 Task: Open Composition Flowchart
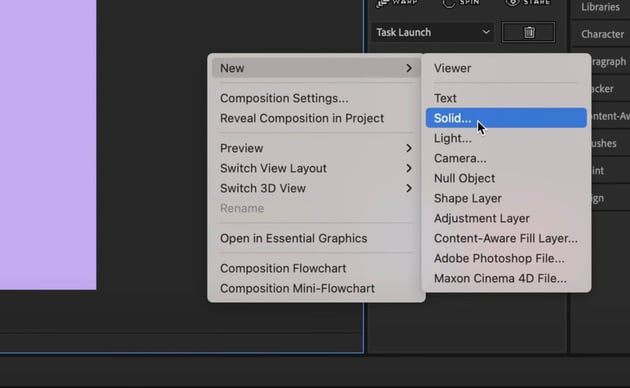[x=316, y=268]
